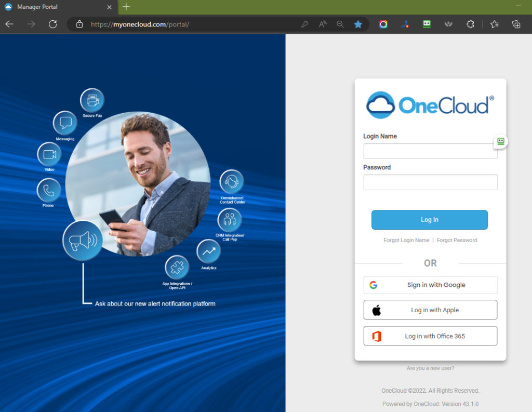Click the Phone handset icon

[x=49, y=190]
